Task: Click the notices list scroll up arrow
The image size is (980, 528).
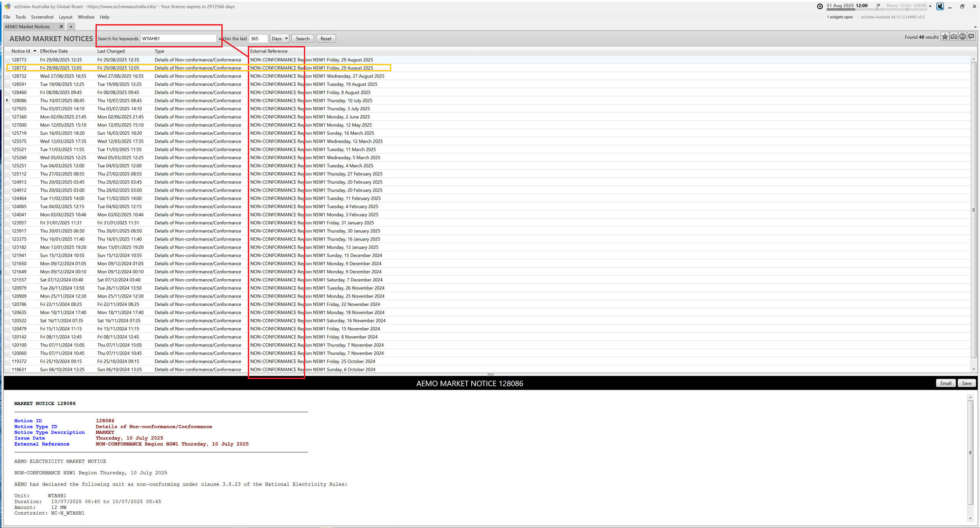Action: tap(973, 59)
